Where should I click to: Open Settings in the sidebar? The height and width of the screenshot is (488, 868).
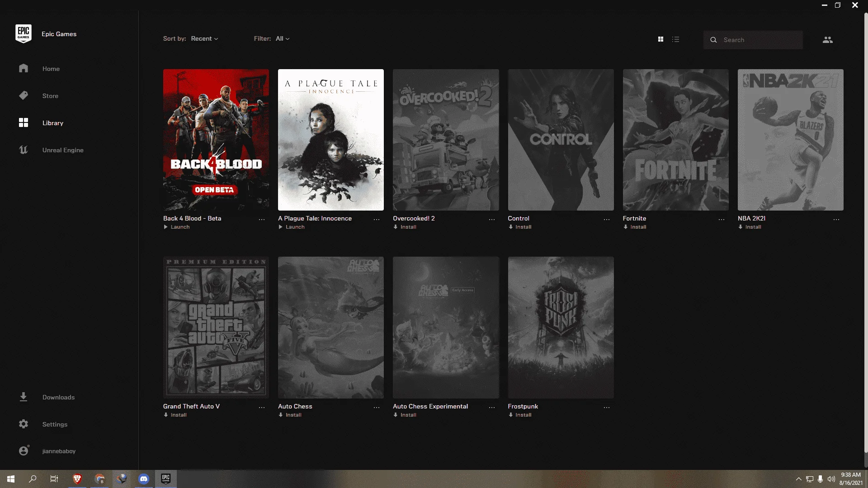coord(55,424)
